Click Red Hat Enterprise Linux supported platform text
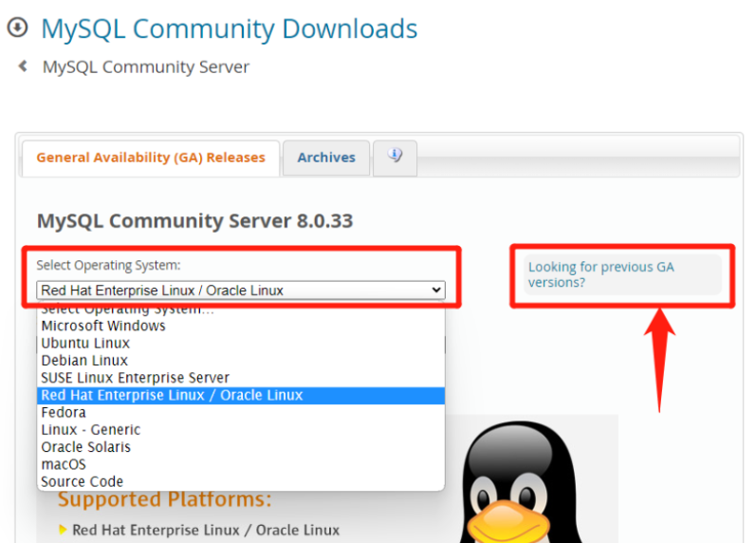This screenshot has width=756, height=543. click(206, 530)
